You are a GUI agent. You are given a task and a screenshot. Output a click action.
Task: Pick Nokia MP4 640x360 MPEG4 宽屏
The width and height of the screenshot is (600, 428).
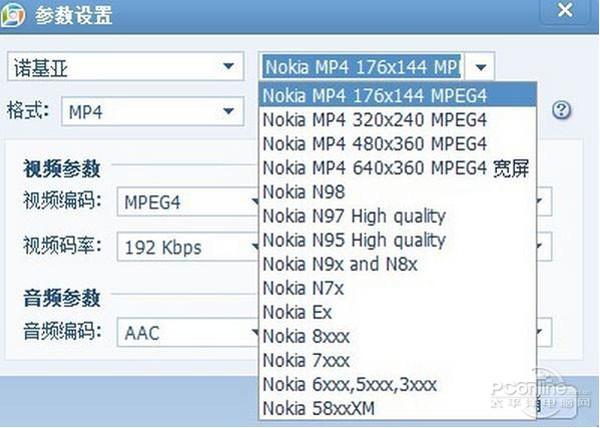tap(398, 168)
